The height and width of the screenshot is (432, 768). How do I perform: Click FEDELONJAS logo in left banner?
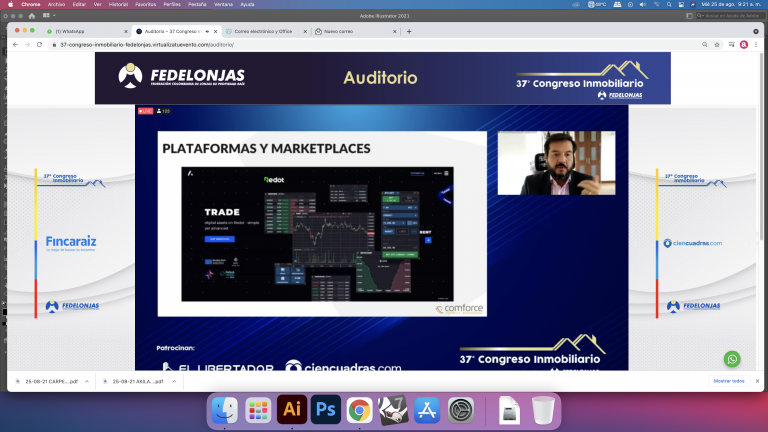coord(72,306)
